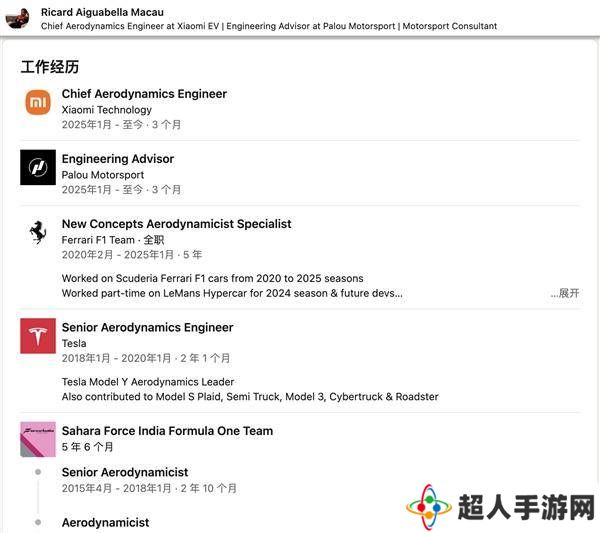This screenshot has height=533, width=600.
Task: Select Xiaomi Technology company text
Action: point(107,110)
